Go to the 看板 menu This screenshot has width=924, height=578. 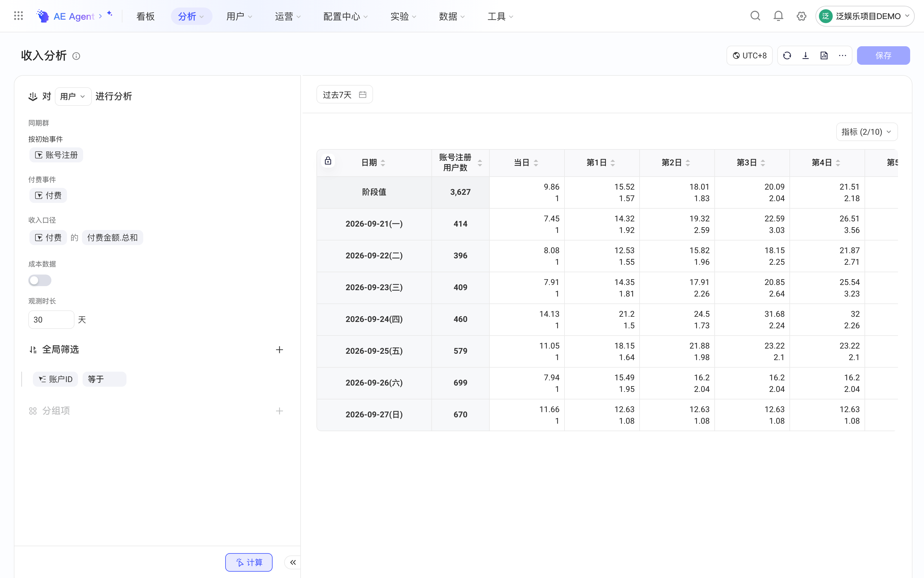(x=146, y=16)
